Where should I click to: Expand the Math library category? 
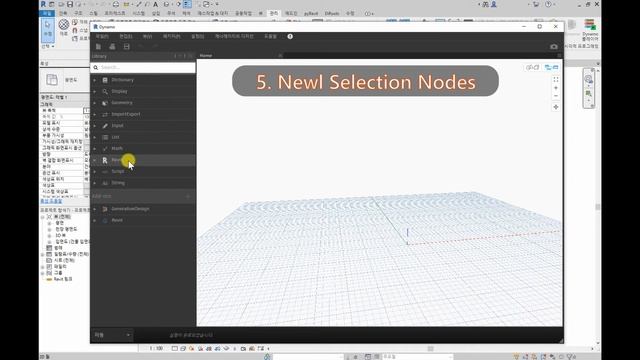[x=95, y=149]
